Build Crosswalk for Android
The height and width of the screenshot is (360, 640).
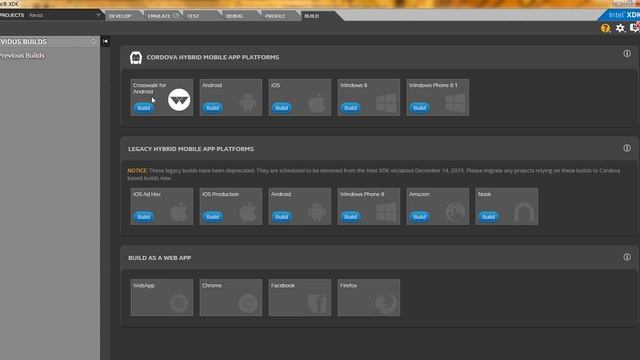click(x=144, y=108)
